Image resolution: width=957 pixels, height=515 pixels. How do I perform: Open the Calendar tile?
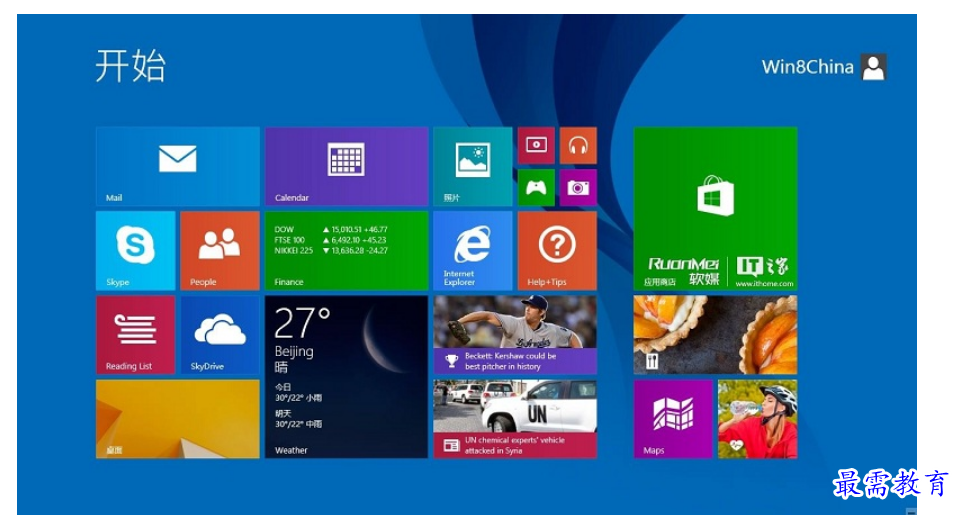(x=347, y=166)
